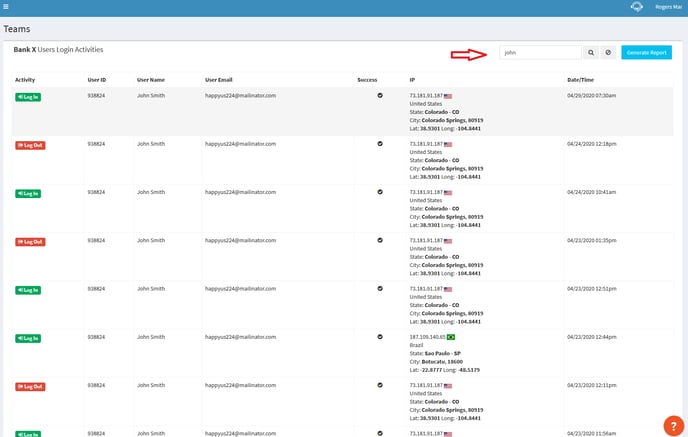This screenshot has height=437, width=688.
Task: Sort by the Date/Time column header
Action: tap(581, 79)
